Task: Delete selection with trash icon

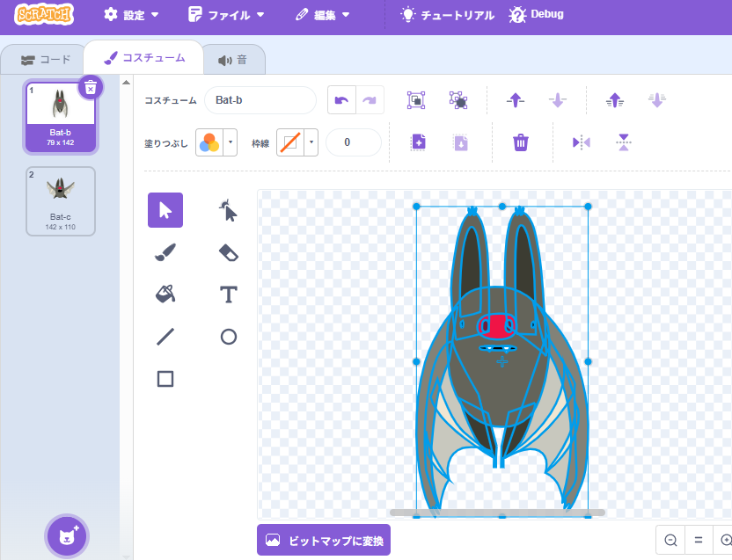Action: point(521,142)
